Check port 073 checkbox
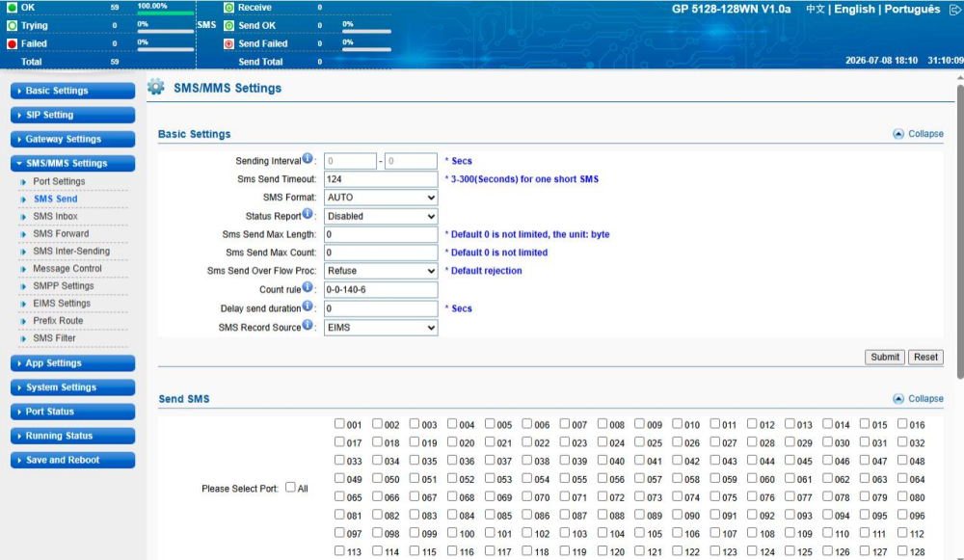 pyautogui.click(x=639, y=496)
